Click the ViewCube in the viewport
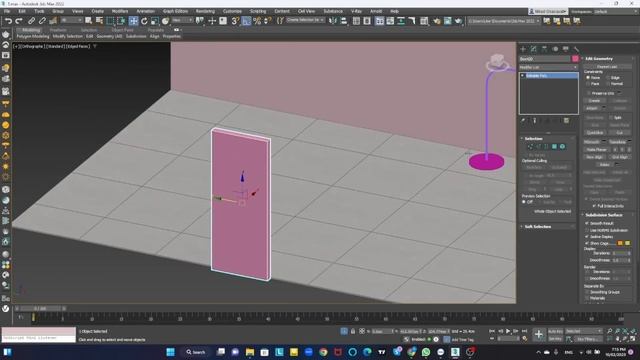 coord(497,62)
